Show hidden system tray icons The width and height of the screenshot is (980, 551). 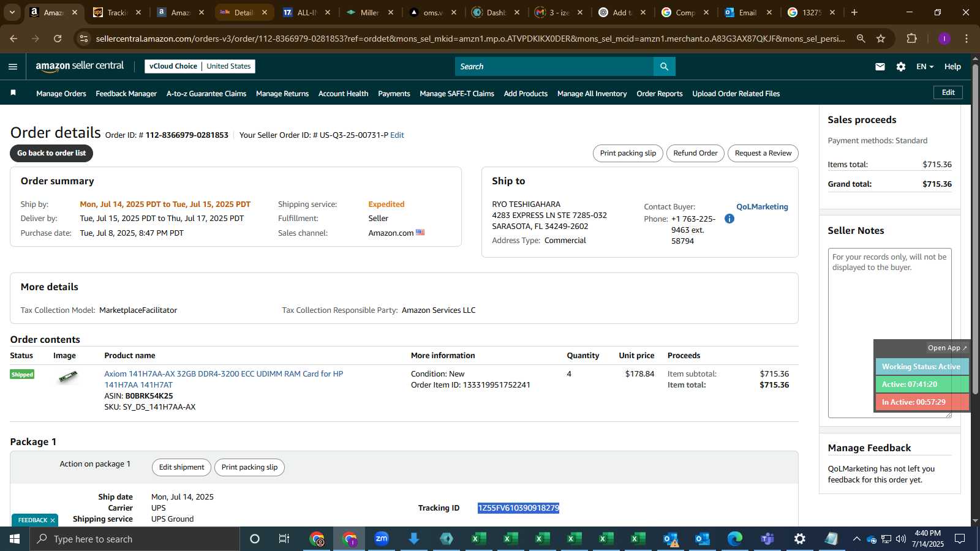tap(856, 539)
